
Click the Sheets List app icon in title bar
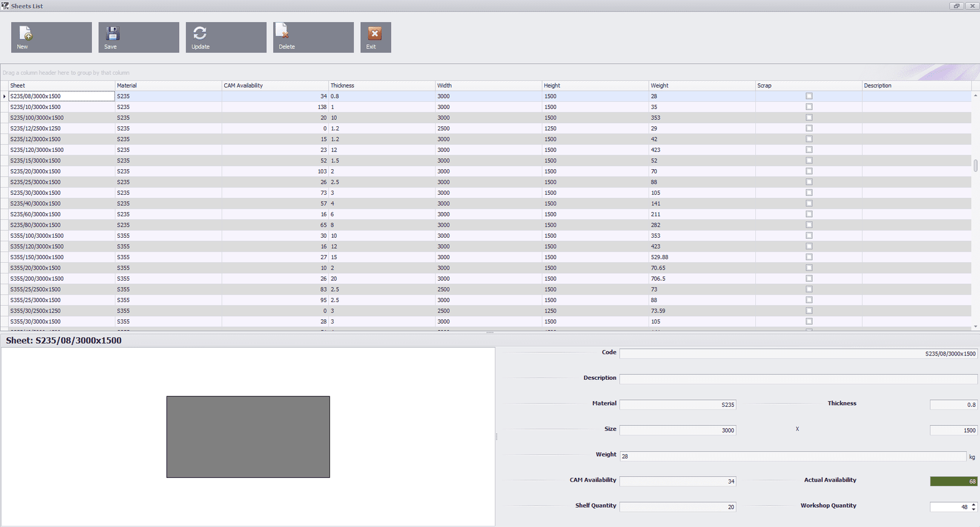pyautogui.click(x=5, y=6)
